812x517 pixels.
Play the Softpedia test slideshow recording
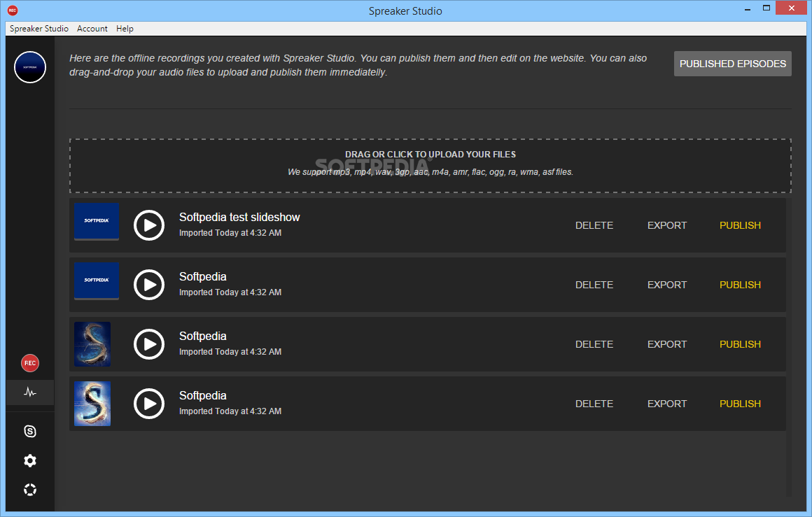[149, 225]
